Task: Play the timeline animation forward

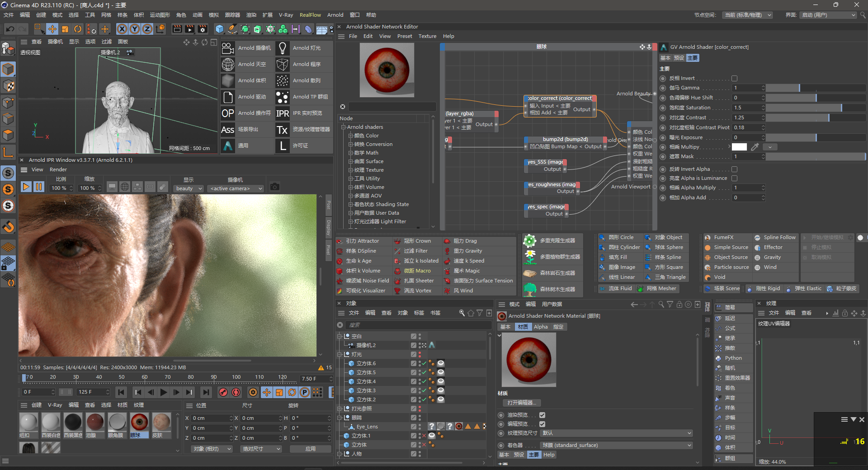Action: point(164,392)
